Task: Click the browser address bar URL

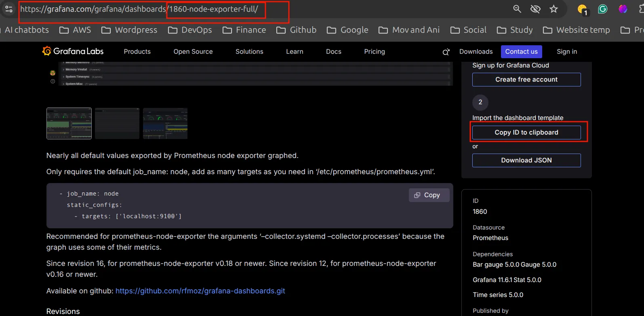Action: [x=139, y=9]
